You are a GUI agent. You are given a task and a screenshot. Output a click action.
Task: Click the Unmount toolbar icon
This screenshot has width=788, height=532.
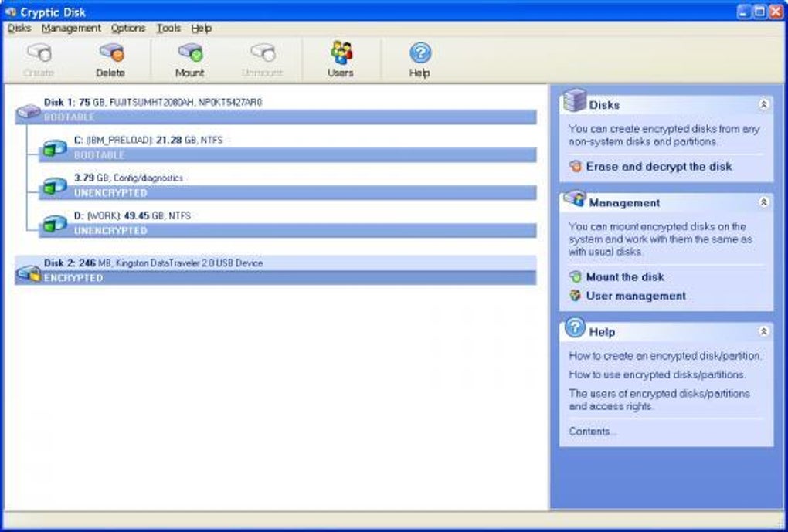(x=263, y=53)
